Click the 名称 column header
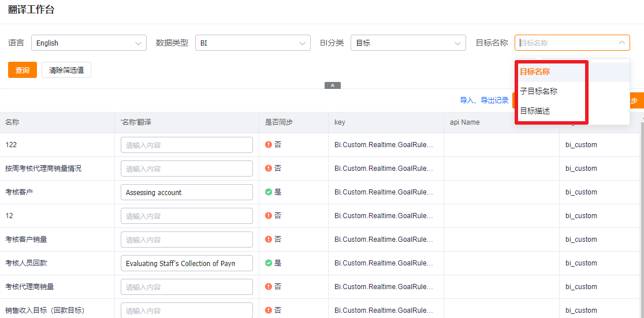644x318 pixels. pyautogui.click(x=58, y=122)
